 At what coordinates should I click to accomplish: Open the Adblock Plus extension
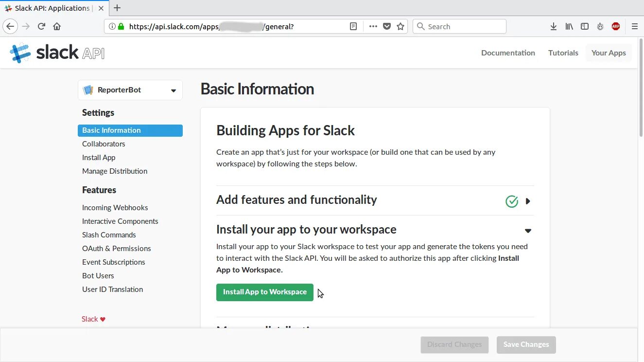pyautogui.click(x=616, y=26)
